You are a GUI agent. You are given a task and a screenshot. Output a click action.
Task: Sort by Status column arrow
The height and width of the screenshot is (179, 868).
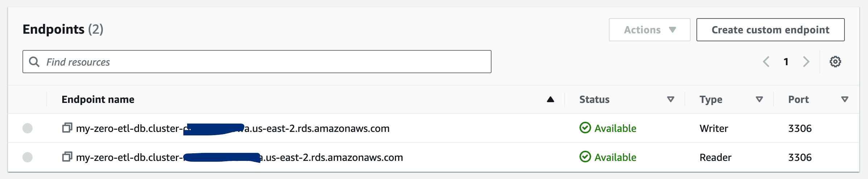point(670,99)
